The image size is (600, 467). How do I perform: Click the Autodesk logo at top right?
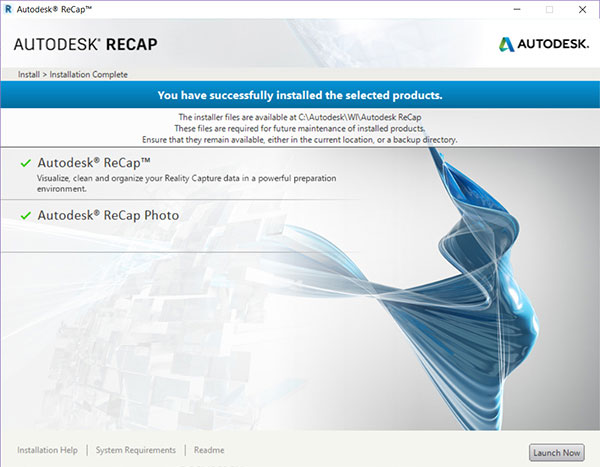[x=544, y=44]
